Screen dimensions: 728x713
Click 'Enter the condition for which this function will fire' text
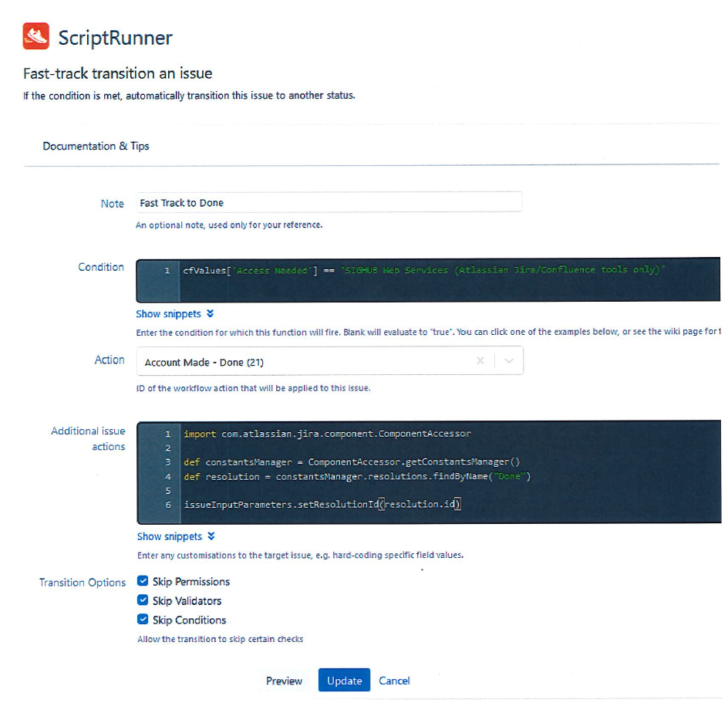click(428, 332)
